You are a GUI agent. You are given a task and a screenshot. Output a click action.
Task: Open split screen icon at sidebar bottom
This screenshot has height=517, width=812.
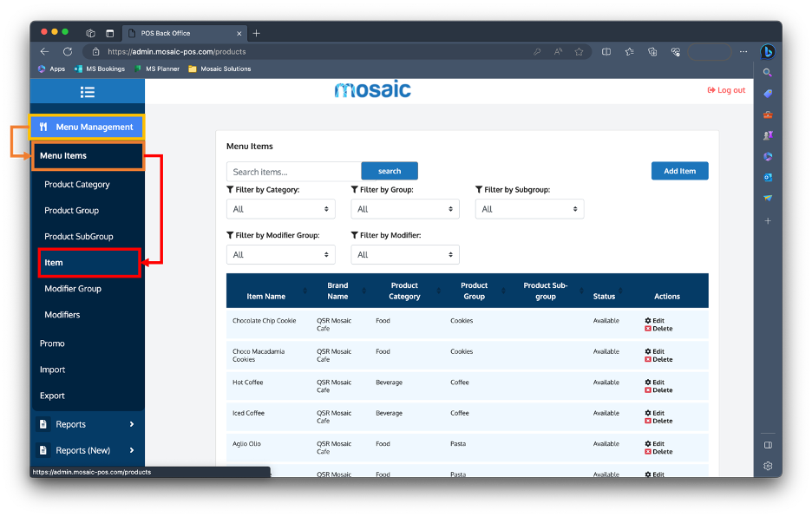[x=768, y=444]
